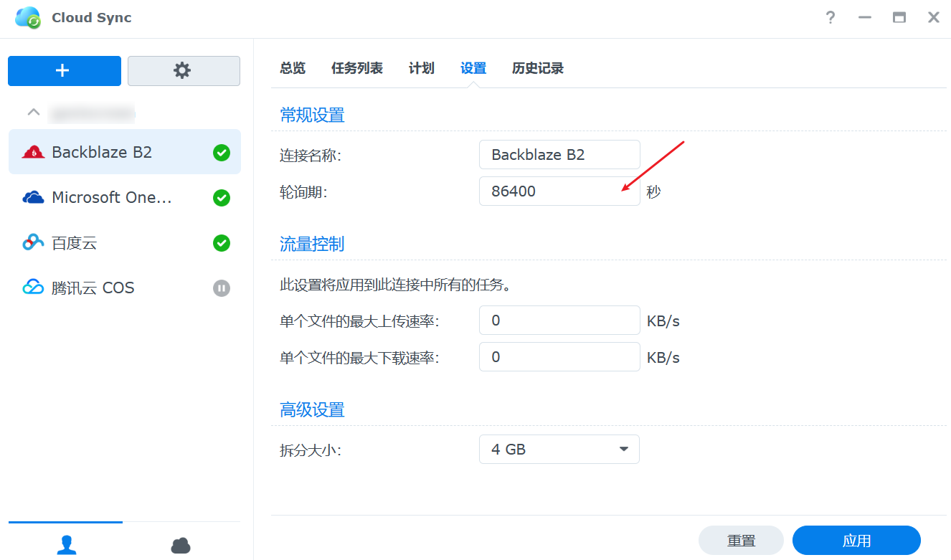Viewport: 951px width, 560px height.
Task: Switch to the 总览 tab
Action: [x=293, y=68]
